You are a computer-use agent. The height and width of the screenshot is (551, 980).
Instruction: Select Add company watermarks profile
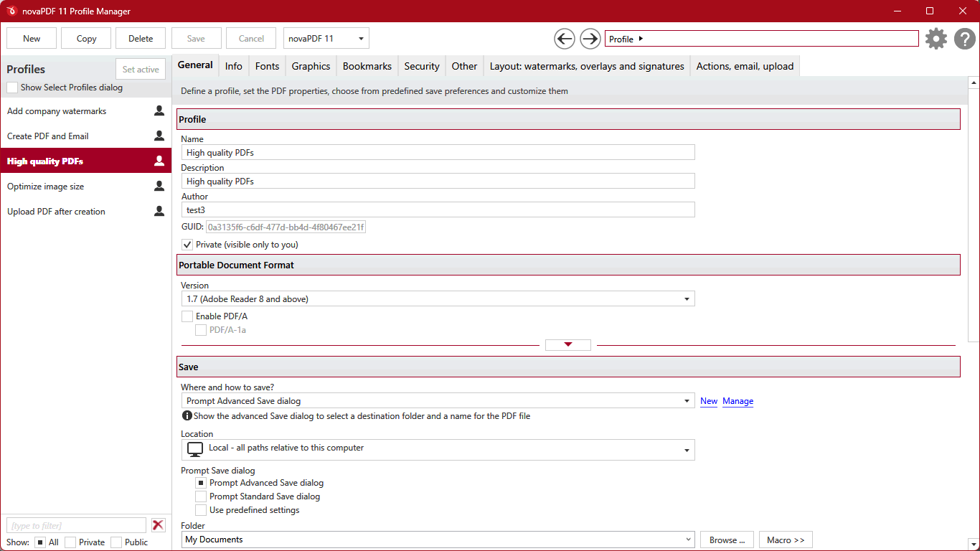pyautogui.click(x=86, y=111)
